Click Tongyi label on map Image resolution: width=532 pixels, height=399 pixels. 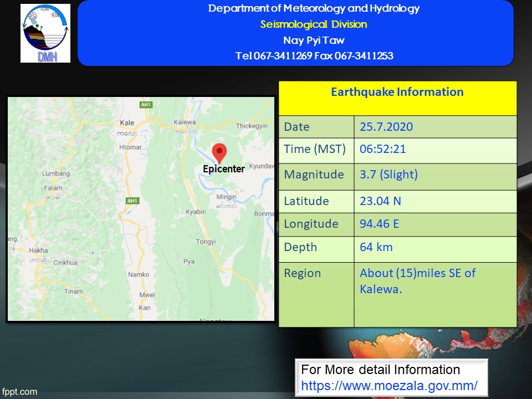206,242
